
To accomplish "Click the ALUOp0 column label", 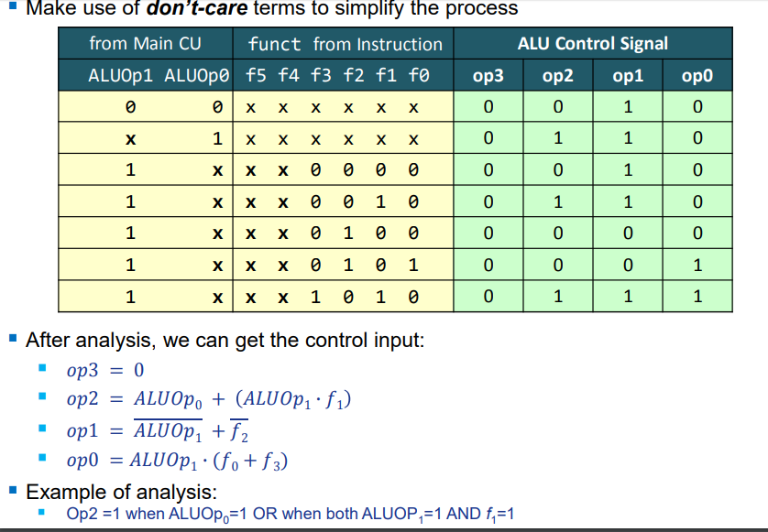I will point(198,75).
